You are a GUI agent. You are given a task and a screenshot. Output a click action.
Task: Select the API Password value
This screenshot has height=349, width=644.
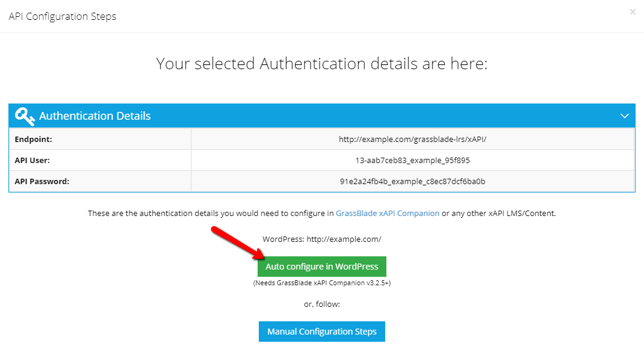(x=412, y=181)
